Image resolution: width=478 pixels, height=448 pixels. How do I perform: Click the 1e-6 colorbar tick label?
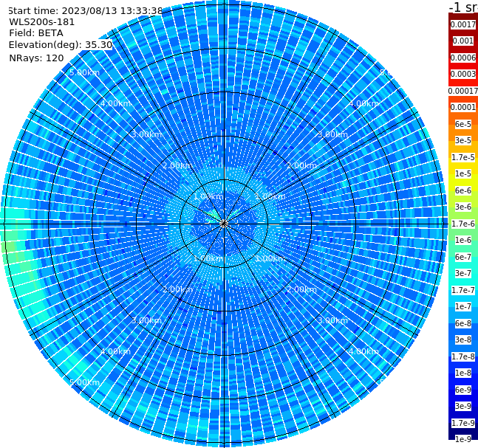[463, 240]
